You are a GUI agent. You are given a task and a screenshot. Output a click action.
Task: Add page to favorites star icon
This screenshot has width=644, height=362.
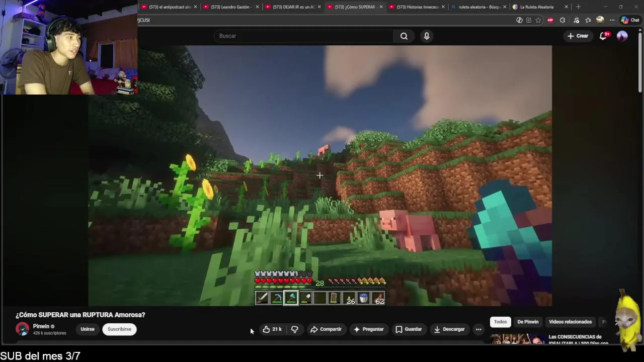pyautogui.click(x=538, y=20)
